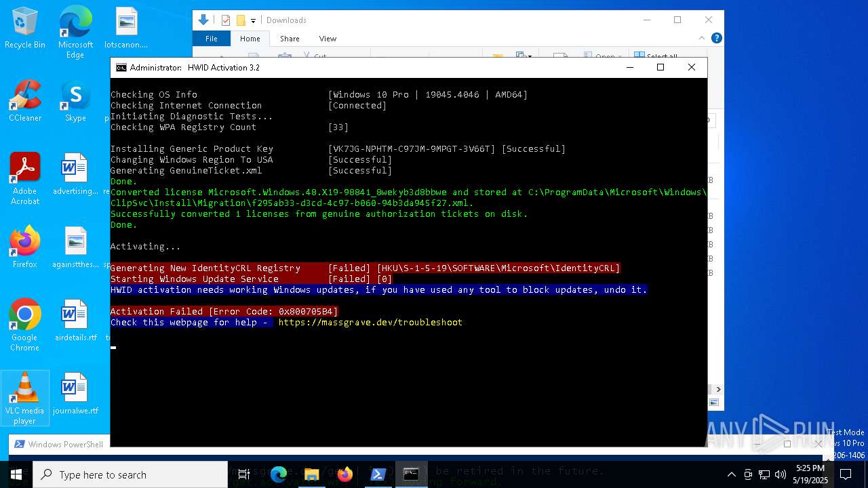The image size is (868, 488).
Task: Select the airdetails.rtf file on desktop
Action: click(75, 321)
